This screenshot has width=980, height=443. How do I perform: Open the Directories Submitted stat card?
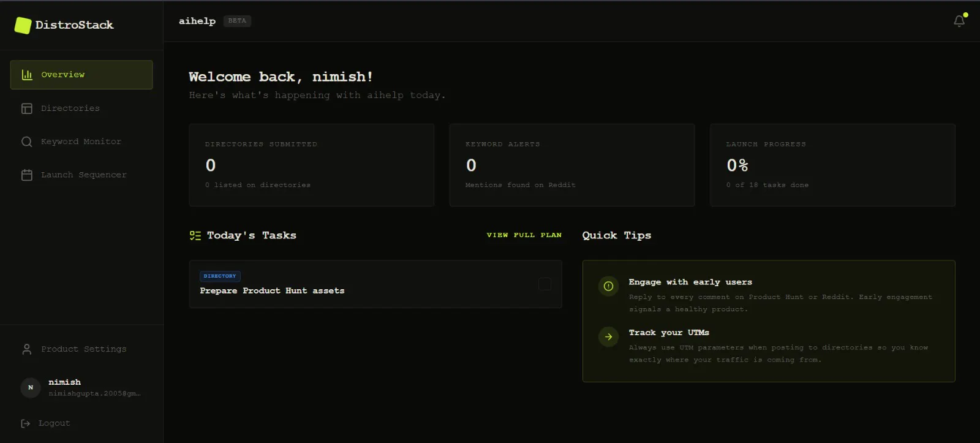pos(312,165)
